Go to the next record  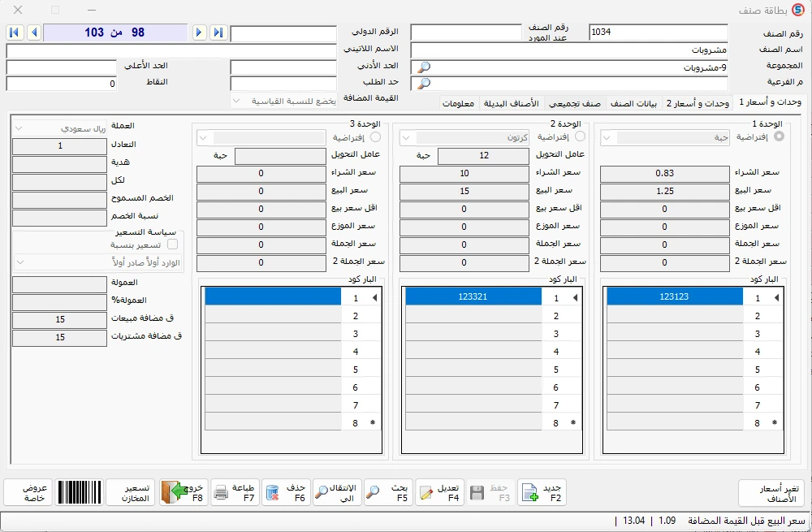(x=199, y=32)
